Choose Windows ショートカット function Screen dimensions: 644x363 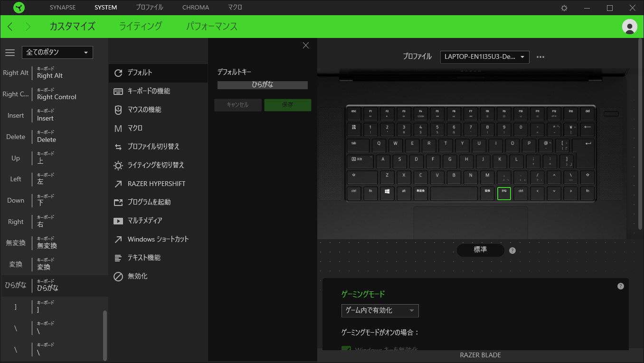[x=158, y=239]
